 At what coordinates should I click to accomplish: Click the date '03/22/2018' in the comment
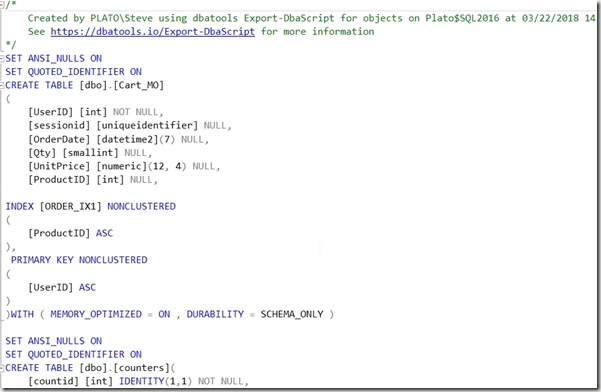click(550, 18)
